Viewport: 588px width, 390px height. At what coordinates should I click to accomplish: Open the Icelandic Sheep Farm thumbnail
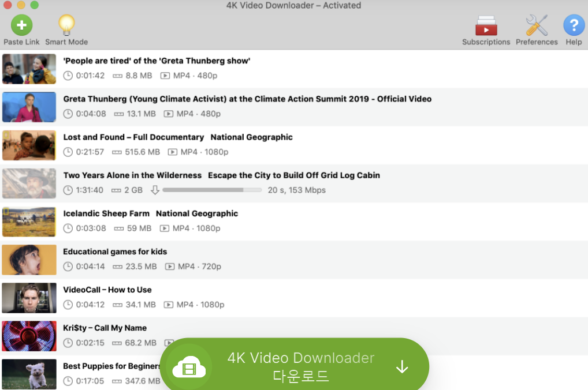pyautogui.click(x=29, y=222)
